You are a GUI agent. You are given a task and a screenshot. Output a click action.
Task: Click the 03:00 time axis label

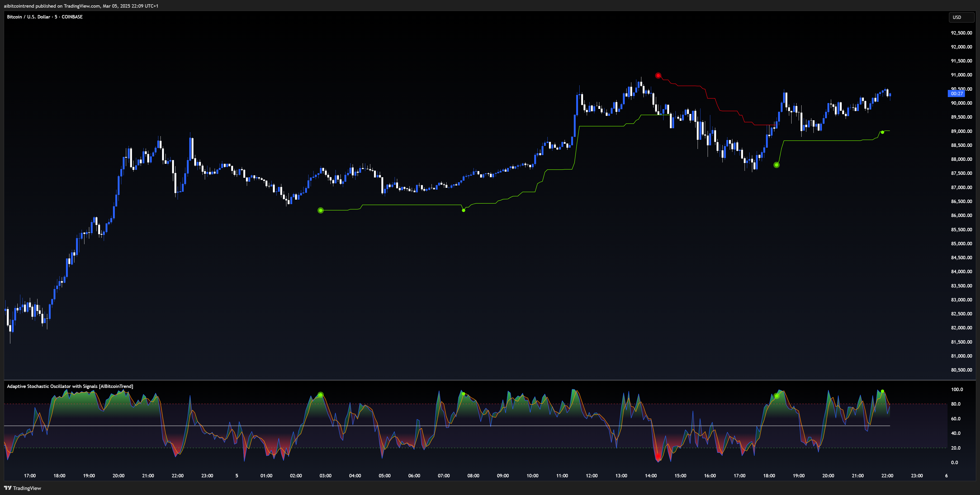pos(325,475)
